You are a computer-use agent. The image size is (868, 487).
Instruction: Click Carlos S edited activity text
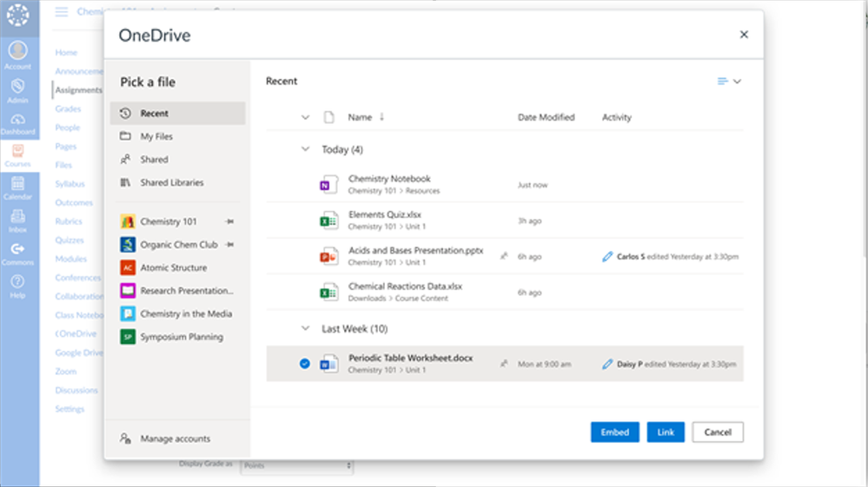click(x=678, y=256)
